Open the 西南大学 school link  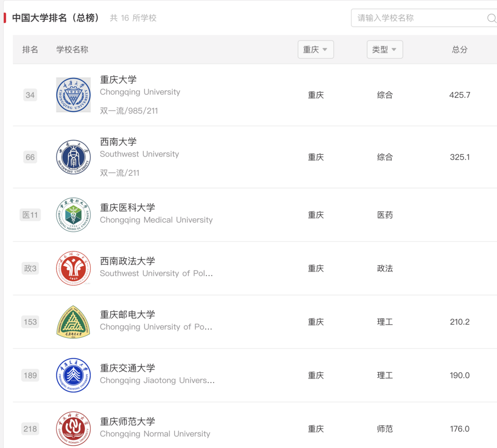click(118, 142)
